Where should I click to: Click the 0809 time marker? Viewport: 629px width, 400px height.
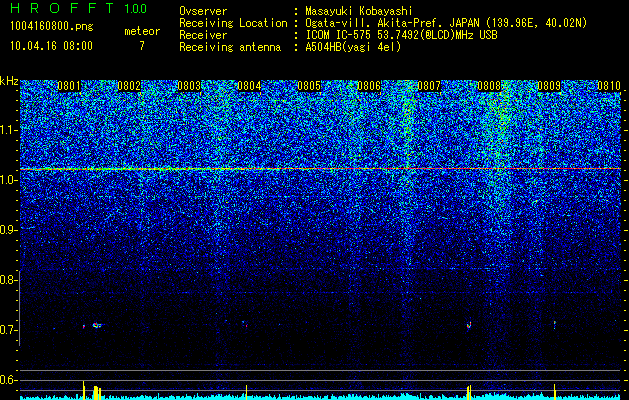point(549,86)
